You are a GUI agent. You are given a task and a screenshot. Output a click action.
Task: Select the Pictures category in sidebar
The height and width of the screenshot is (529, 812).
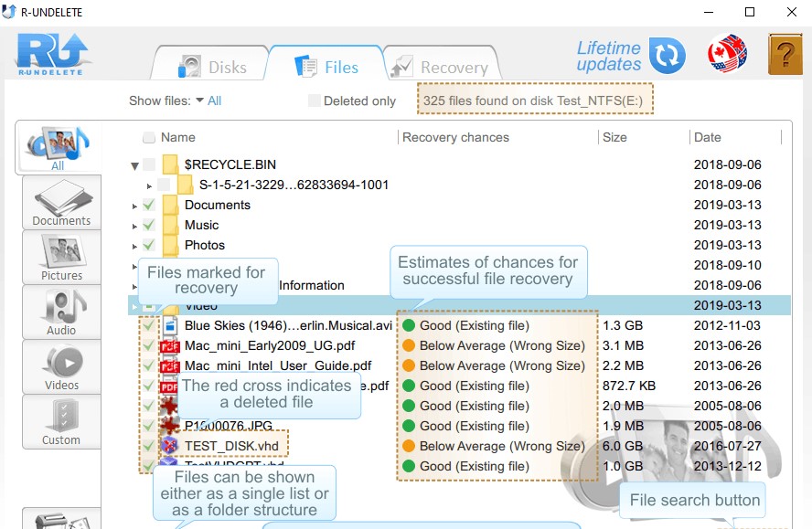(x=60, y=258)
